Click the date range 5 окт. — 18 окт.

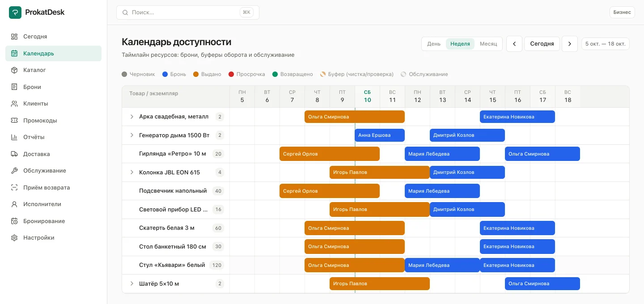[x=606, y=44]
